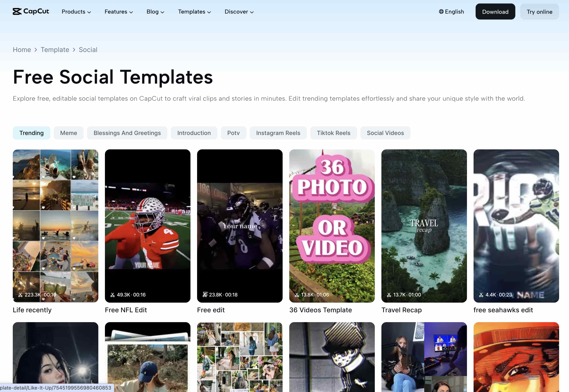Screen dimensions: 569x392
Task: Click the Free NFL Edit title
Action: [x=126, y=310]
